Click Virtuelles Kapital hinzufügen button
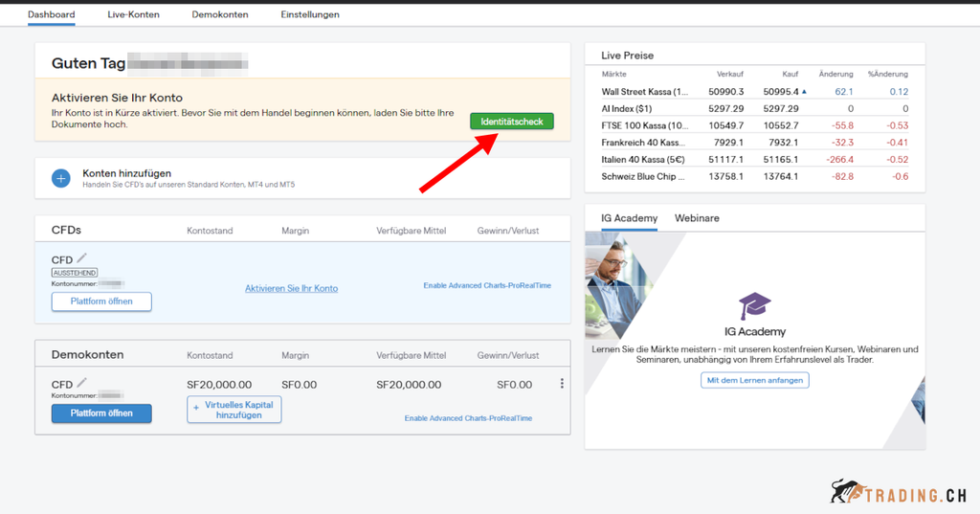Screen dimensions: 980x514 tap(234, 410)
